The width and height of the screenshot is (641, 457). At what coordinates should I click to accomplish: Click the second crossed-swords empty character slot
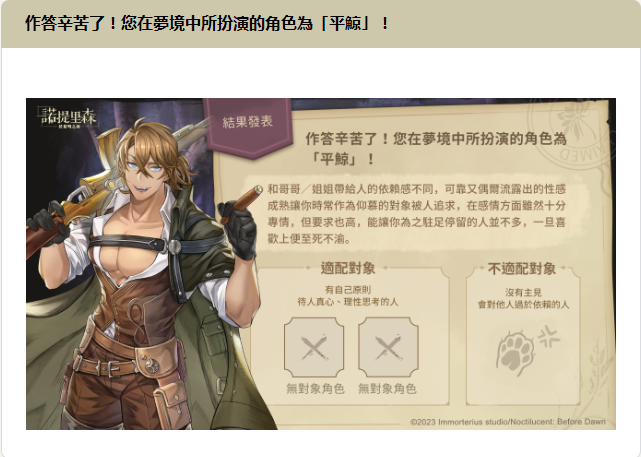coord(388,347)
